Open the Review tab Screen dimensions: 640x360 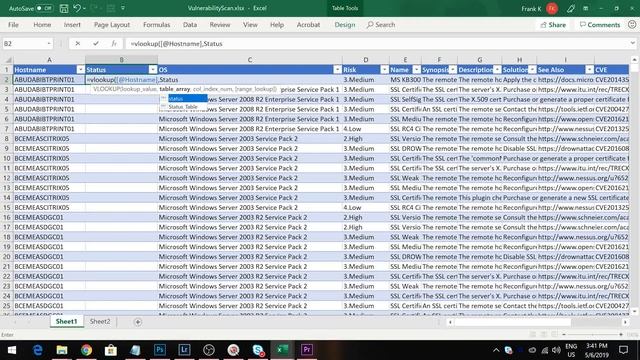[x=220, y=24]
